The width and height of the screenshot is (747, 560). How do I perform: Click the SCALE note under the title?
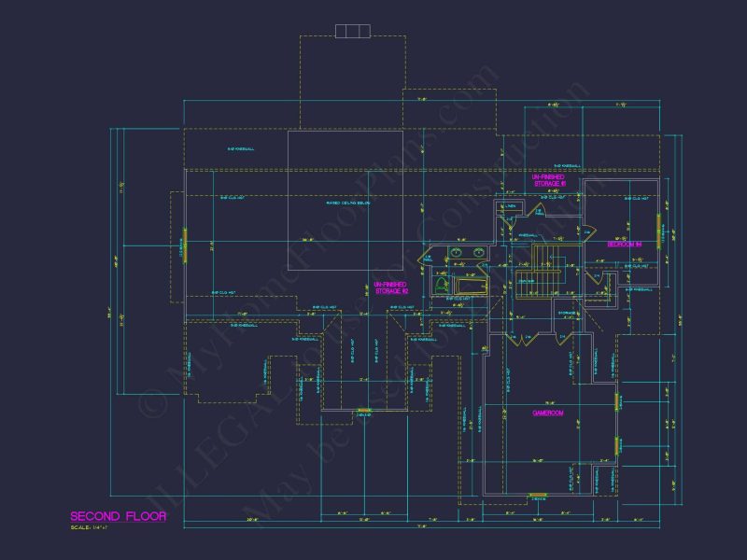(90, 527)
